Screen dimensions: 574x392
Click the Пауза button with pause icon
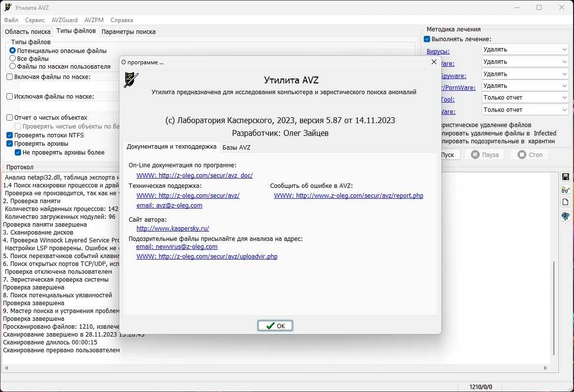point(485,155)
